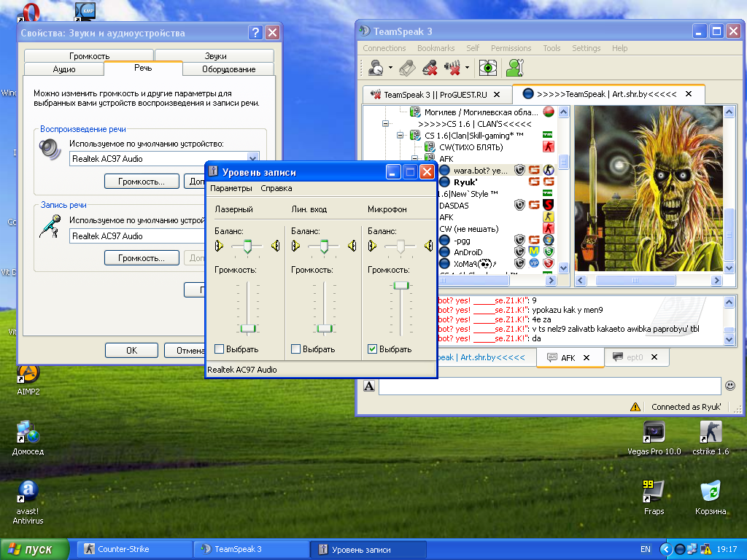
Task: Click the Лазерный balance slider handle
Action: (248, 246)
